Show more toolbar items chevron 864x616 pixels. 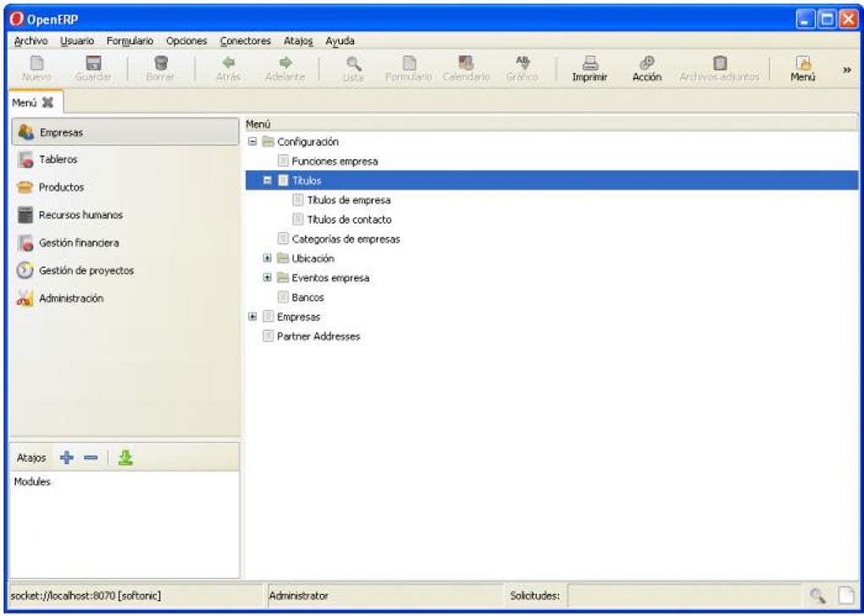click(847, 69)
